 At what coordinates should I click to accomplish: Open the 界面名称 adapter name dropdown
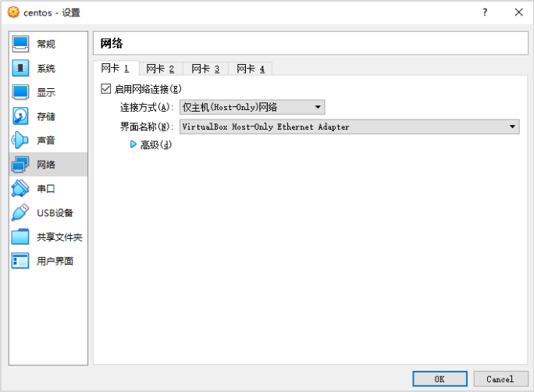350,127
